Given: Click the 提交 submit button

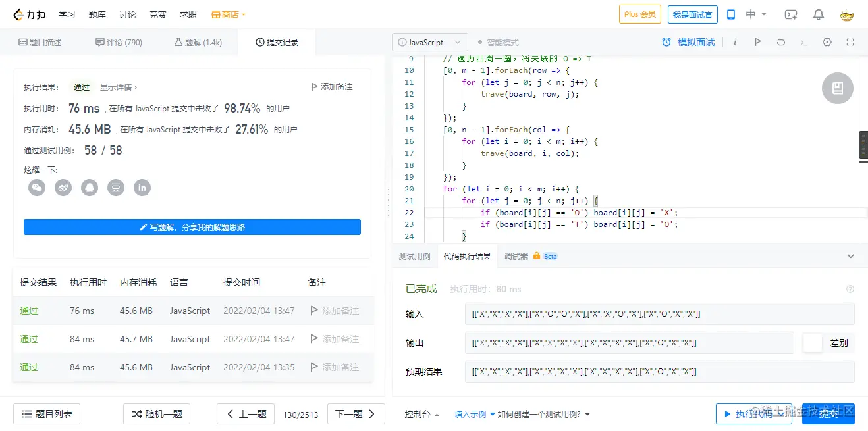Looking at the screenshot, I should pyautogui.click(x=828, y=414).
